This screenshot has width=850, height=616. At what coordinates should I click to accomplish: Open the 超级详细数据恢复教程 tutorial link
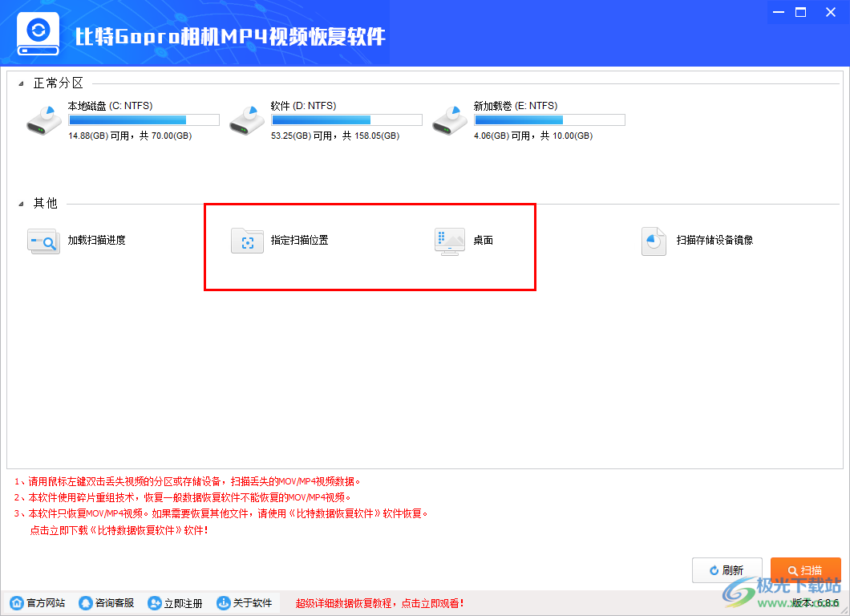click(379, 603)
